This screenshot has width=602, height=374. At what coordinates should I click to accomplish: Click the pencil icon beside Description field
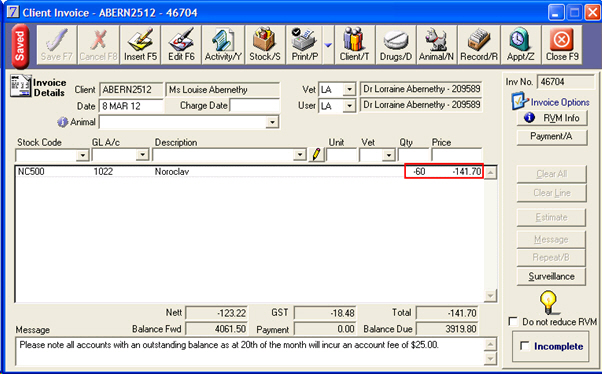[x=316, y=155]
